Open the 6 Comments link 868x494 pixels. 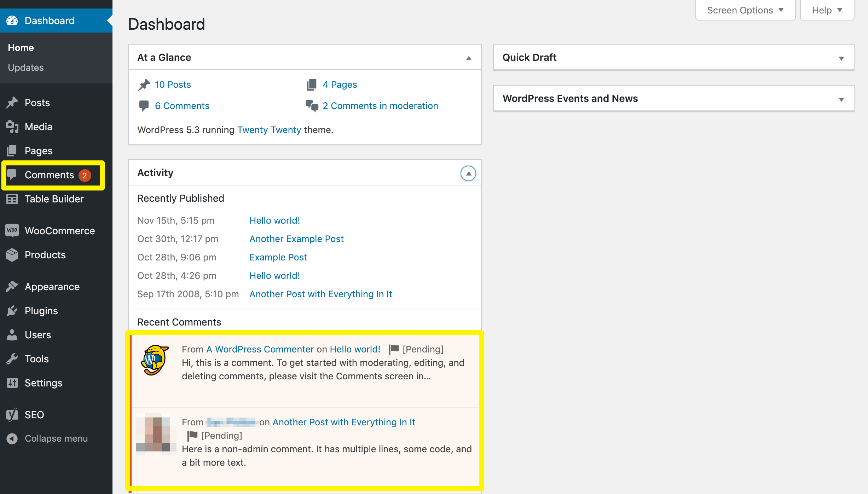(182, 106)
